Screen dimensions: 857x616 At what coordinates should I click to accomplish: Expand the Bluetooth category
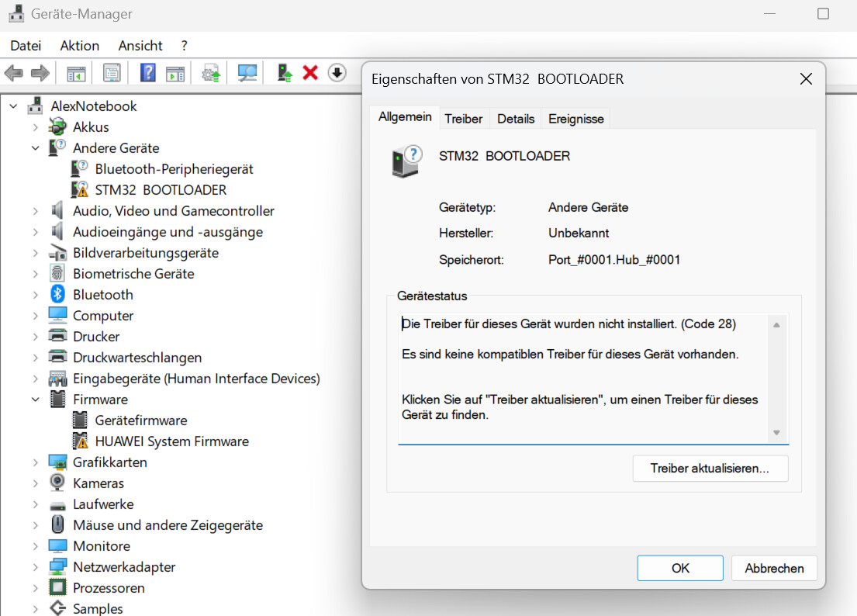(34, 294)
